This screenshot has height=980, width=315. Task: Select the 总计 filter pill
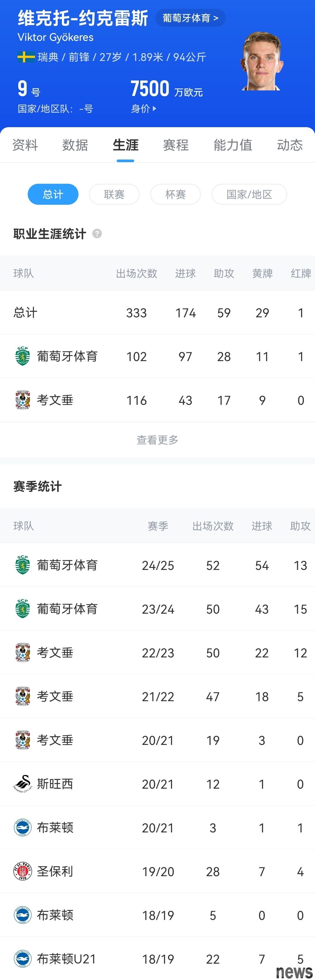[53, 195]
